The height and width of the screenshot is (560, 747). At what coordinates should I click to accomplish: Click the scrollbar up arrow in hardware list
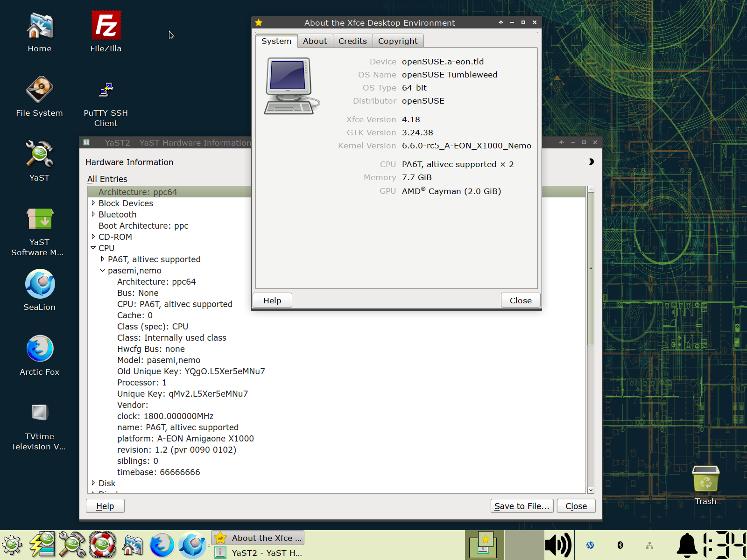tap(591, 189)
